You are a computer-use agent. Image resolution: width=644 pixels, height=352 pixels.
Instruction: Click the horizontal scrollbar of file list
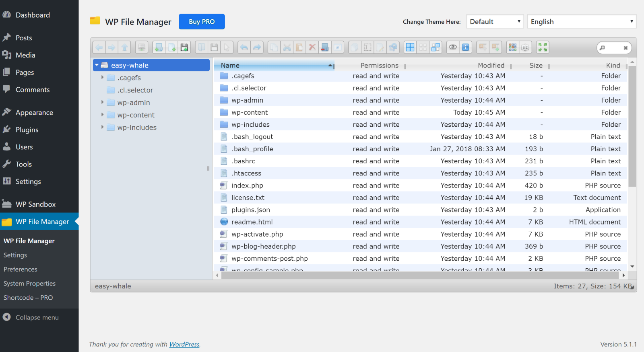click(x=420, y=275)
